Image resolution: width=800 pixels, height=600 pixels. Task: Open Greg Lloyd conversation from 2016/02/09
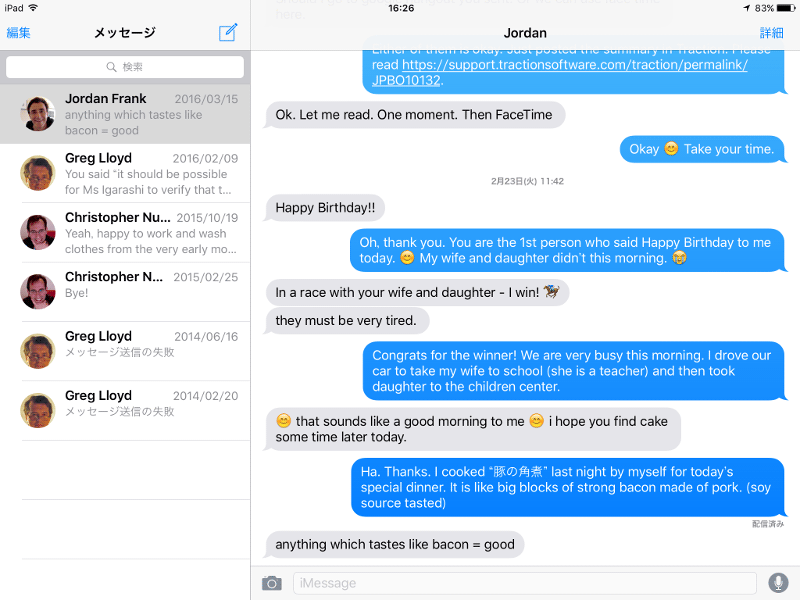pos(125,173)
